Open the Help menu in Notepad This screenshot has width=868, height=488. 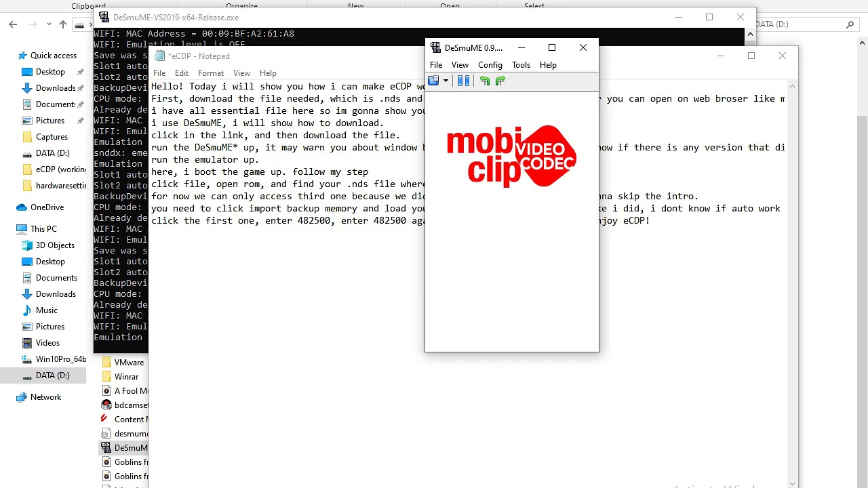point(268,73)
